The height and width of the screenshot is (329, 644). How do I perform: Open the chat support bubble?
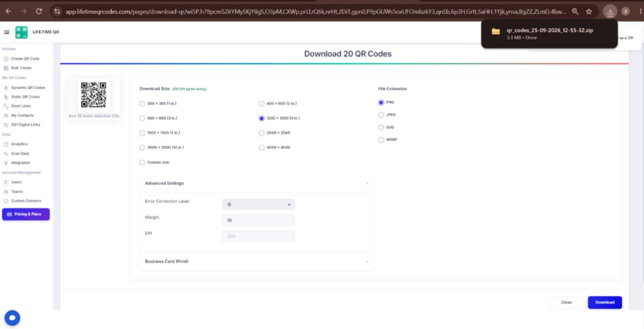pyautogui.click(x=13, y=318)
